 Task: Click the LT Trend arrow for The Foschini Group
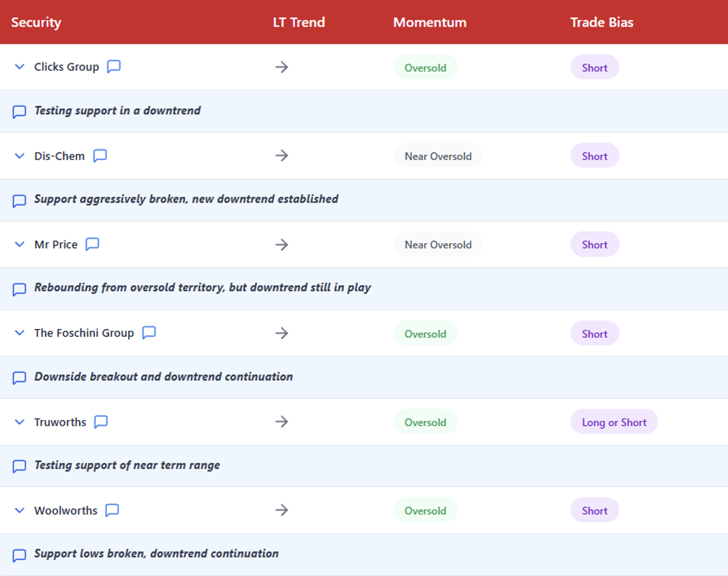tap(281, 333)
